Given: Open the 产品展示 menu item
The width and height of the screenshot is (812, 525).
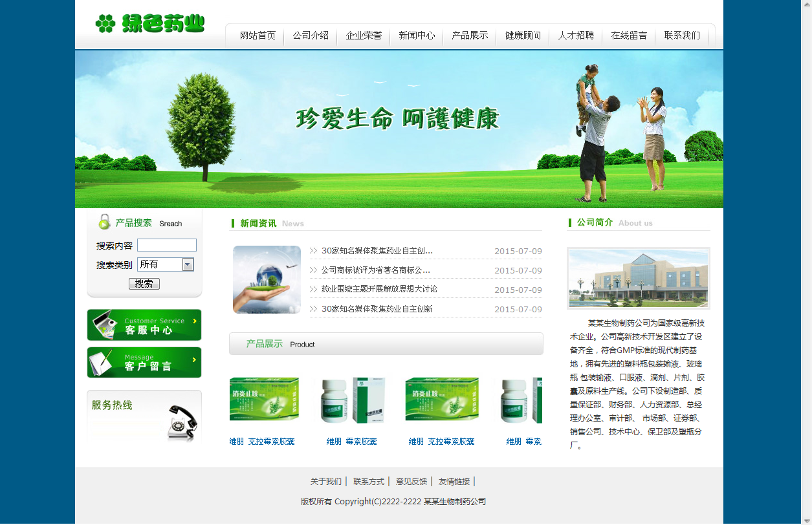Looking at the screenshot, I should click(x=470, y=36).
